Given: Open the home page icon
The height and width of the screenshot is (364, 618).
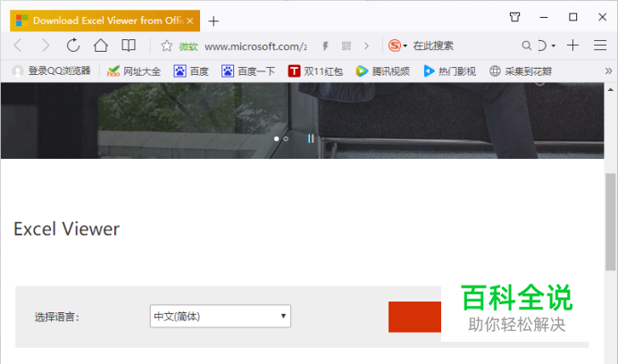Looking at the screenshot, I should (x=101, y=45).
